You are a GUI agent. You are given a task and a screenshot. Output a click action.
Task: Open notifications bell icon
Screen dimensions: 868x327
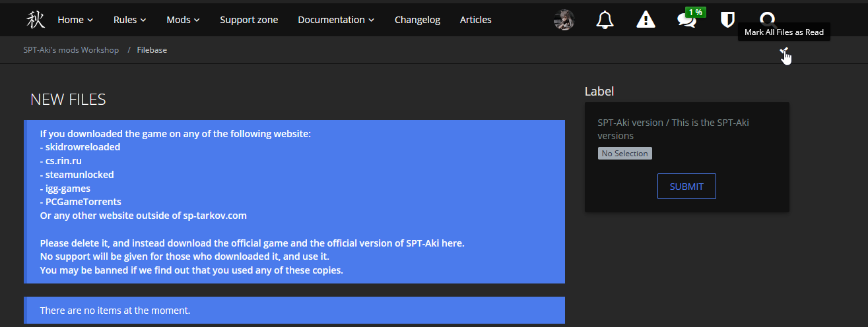click(605, 20)
